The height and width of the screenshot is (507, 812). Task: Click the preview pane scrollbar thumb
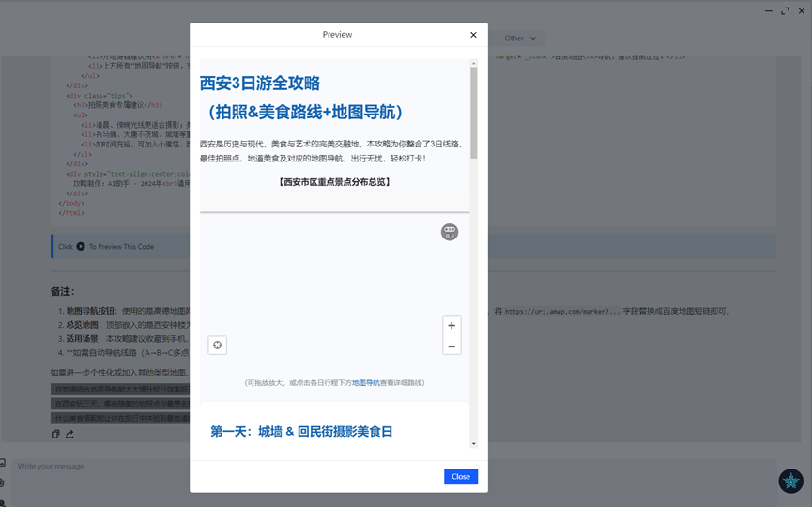tap(473, 113)
